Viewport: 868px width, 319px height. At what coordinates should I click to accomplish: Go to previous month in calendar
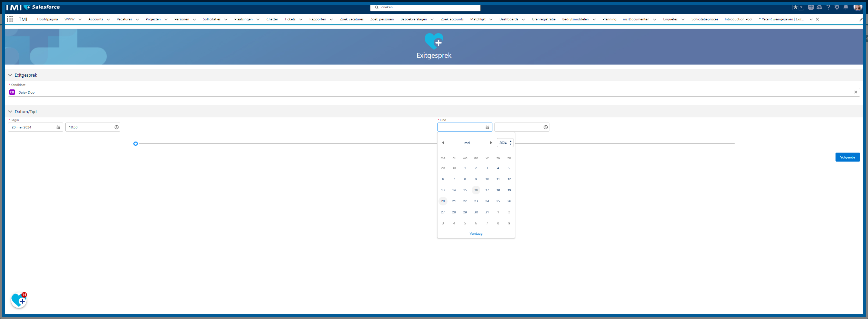click(x=443, y=143)
